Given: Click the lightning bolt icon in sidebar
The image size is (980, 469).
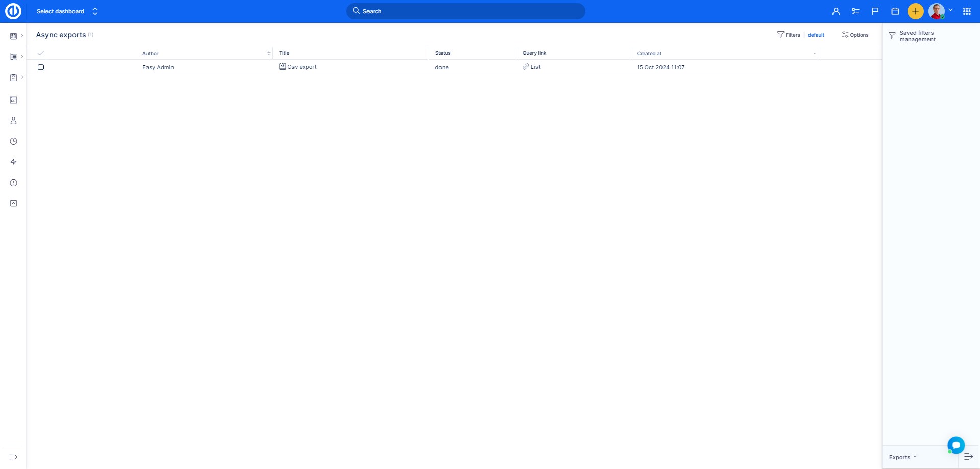Looking at the screenshot, I should (14, 162).
